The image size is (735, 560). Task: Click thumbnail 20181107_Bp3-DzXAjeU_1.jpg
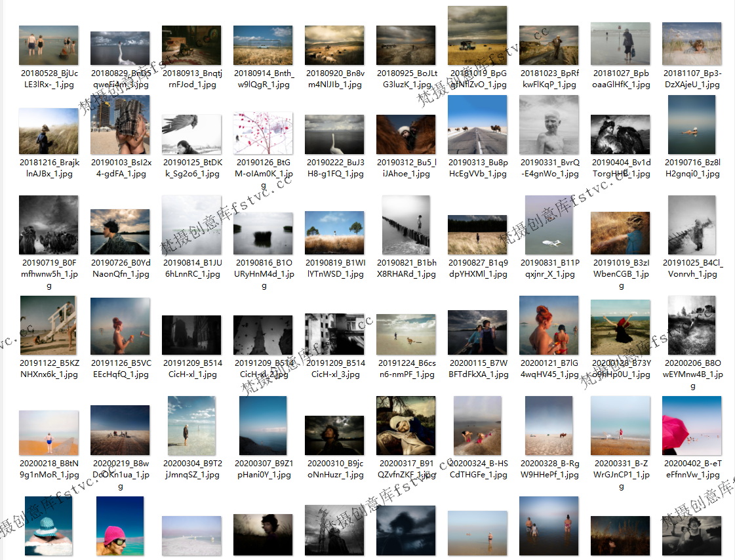[x=692, y=43]
